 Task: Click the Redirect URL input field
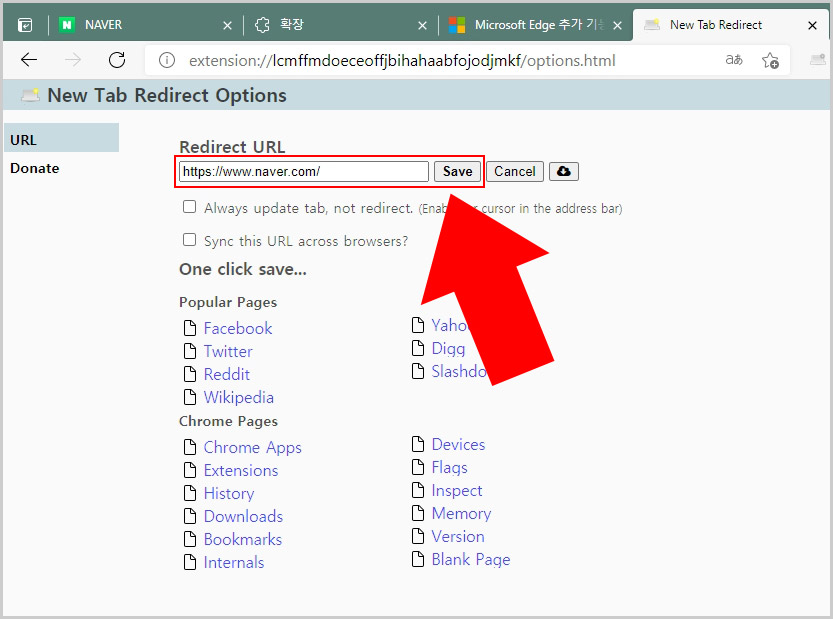304,172
